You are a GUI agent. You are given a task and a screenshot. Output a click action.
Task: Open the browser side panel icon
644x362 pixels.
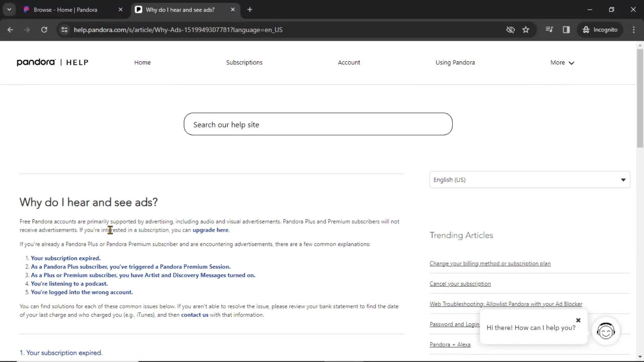pos(566,30)
